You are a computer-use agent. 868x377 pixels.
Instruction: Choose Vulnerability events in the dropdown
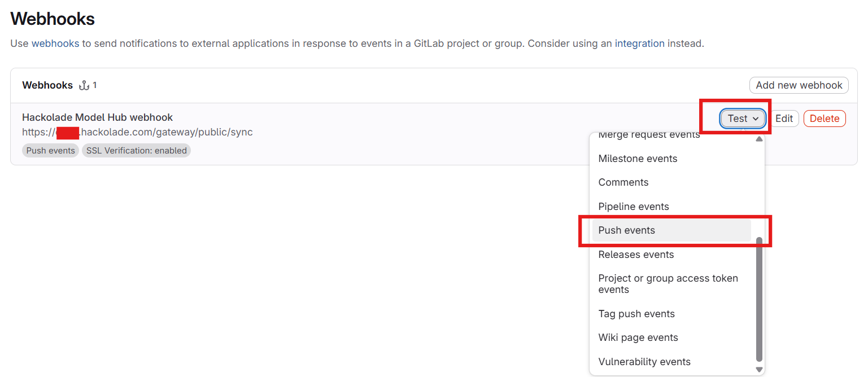tap(644, 362)
